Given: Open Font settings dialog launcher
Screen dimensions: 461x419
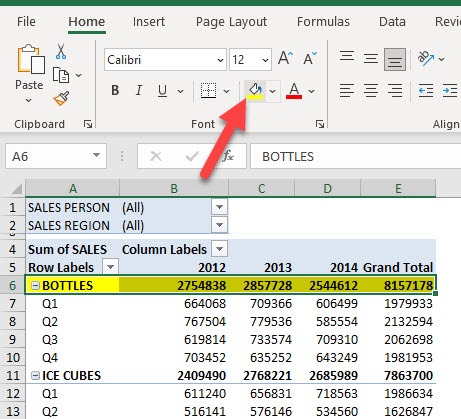Looking at the screenshot, I should click(320, 124).
